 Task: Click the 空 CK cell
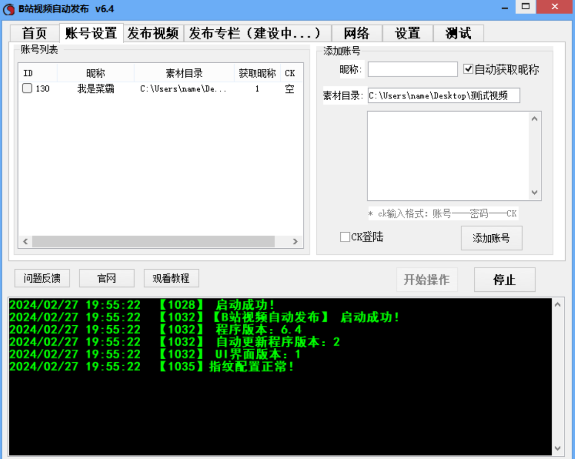click(x=290, y=89)
